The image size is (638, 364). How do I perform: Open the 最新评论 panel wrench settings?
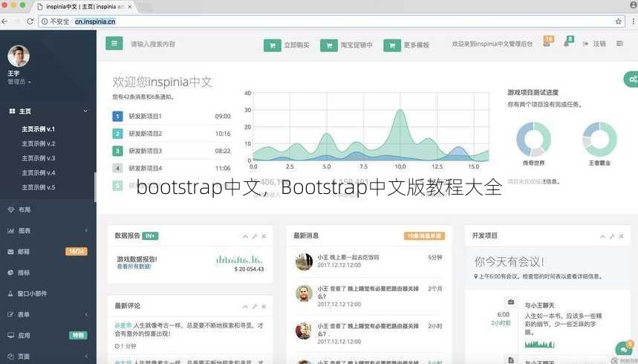tap(255, 306)
